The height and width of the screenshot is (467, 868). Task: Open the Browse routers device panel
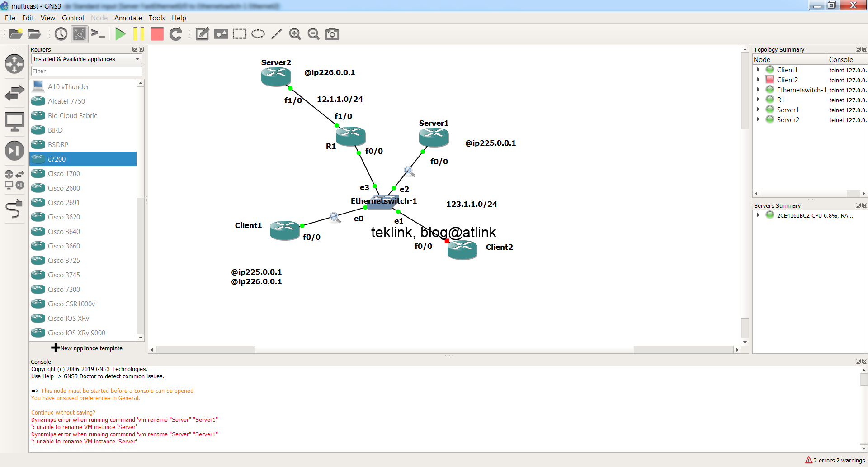click(x=14, y=64)
